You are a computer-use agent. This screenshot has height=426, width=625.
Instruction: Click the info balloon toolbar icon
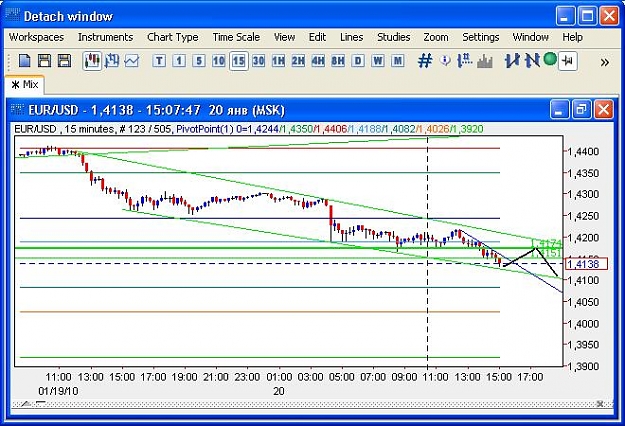446,61
